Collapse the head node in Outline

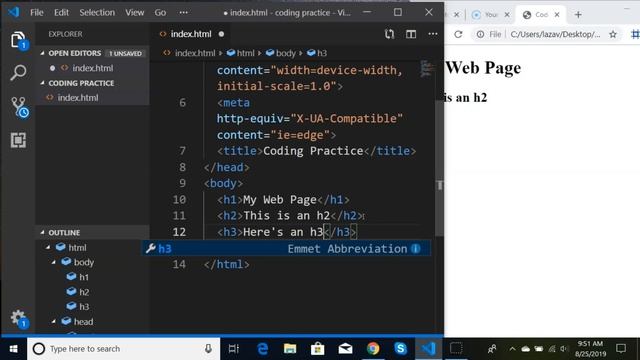(x=53, y=322)
